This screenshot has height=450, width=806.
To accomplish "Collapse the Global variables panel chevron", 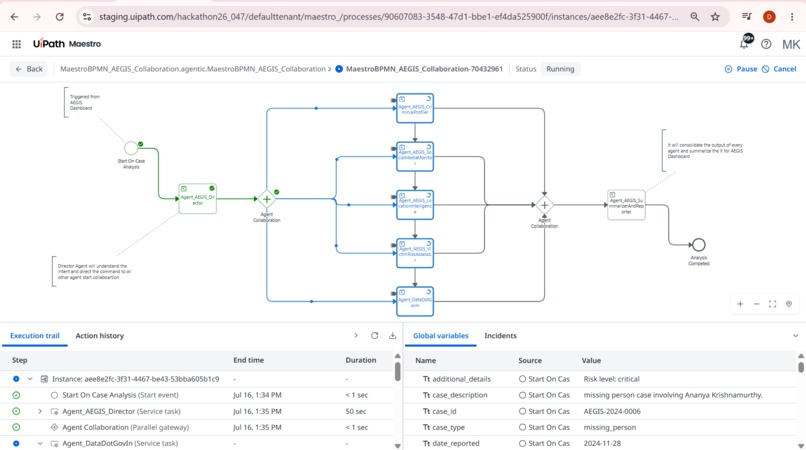I will pos(795,336).
